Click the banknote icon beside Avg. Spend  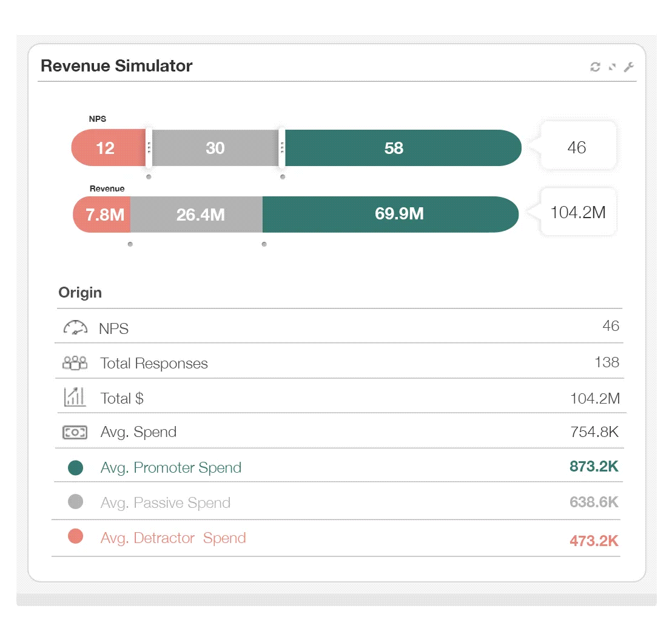tap(75, 432)
